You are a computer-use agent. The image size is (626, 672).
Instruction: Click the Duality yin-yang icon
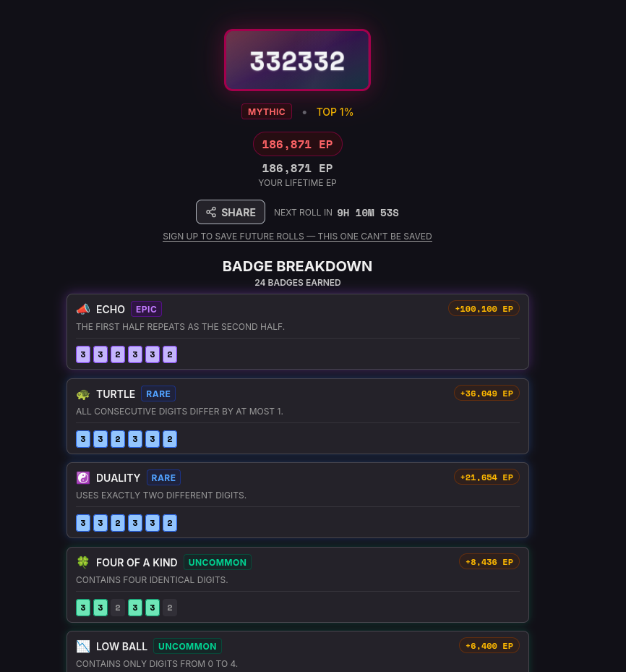[x=83, y=478]
